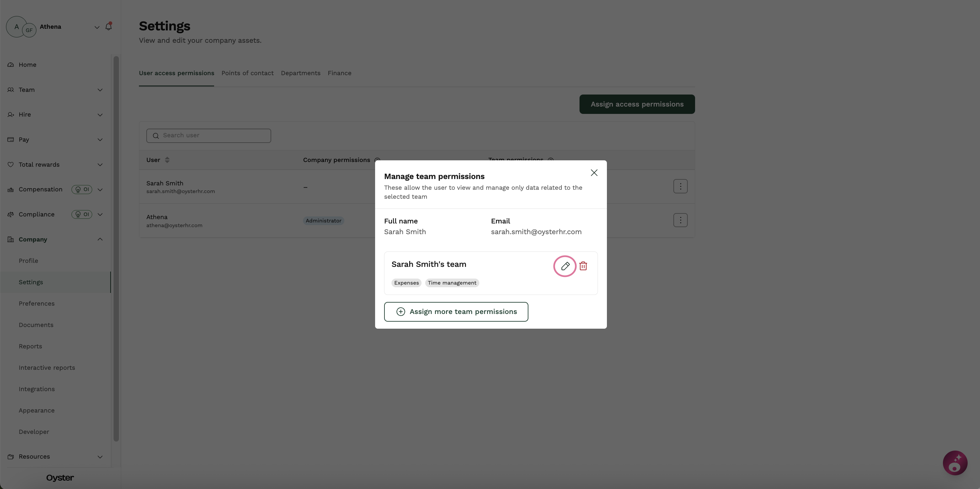Edit Sarah Smith's team permissions pencil icon
The height and width of the screenshot is (489, 980).
tap(565, 266)
